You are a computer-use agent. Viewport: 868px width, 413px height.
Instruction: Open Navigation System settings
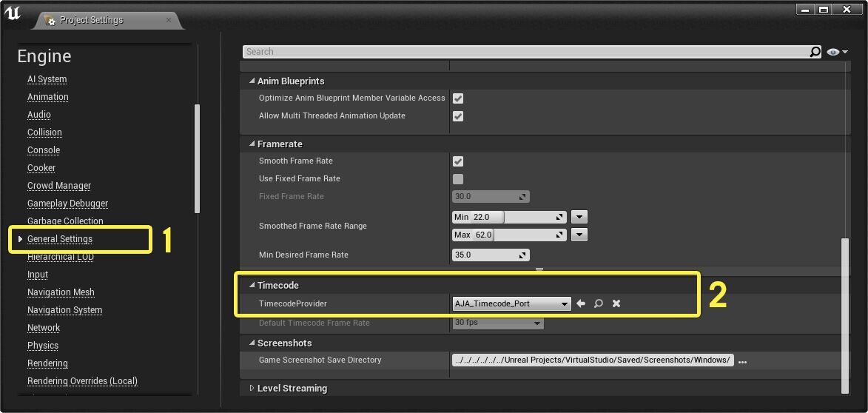pos(65,310)
